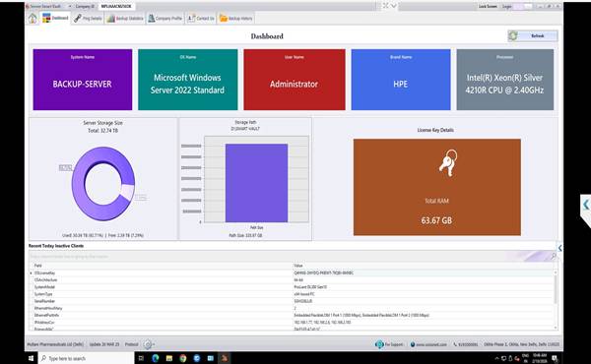Viewport: 591px width, 364px height.
Task: Click the Login button in title bar
Action: click(507, 7)
